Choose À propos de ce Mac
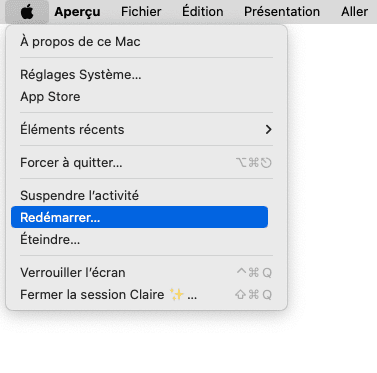377x373 pixels. click(139, 42)
